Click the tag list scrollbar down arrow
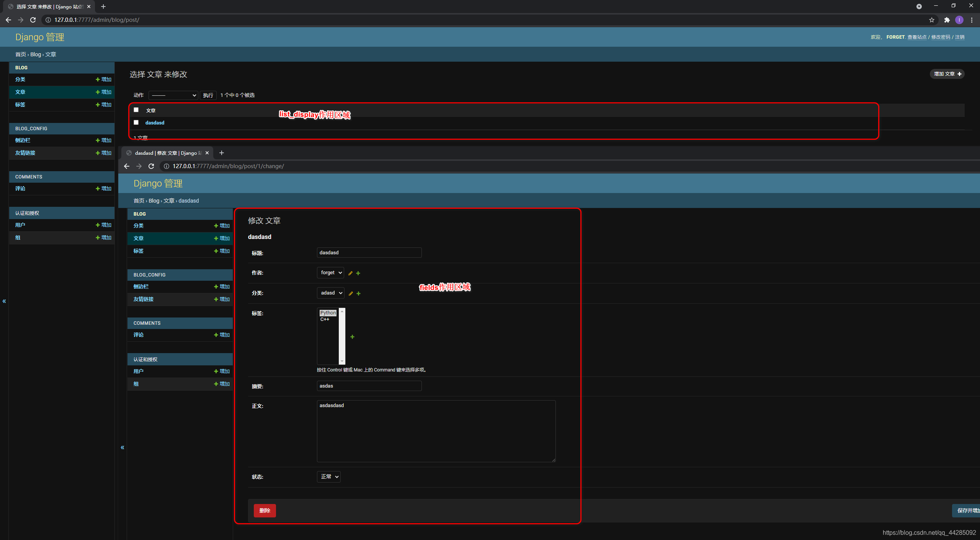 click(342, 361)
